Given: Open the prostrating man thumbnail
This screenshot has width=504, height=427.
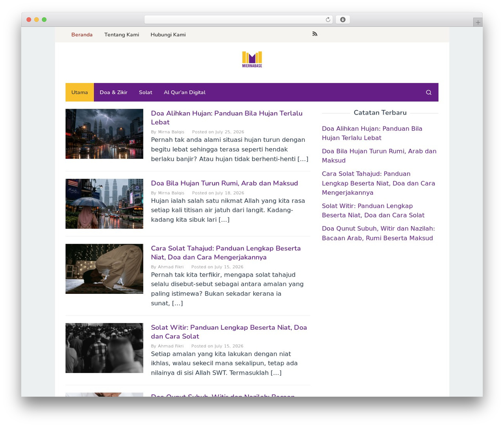Looking at the screenshot, I should coord(104,269).
